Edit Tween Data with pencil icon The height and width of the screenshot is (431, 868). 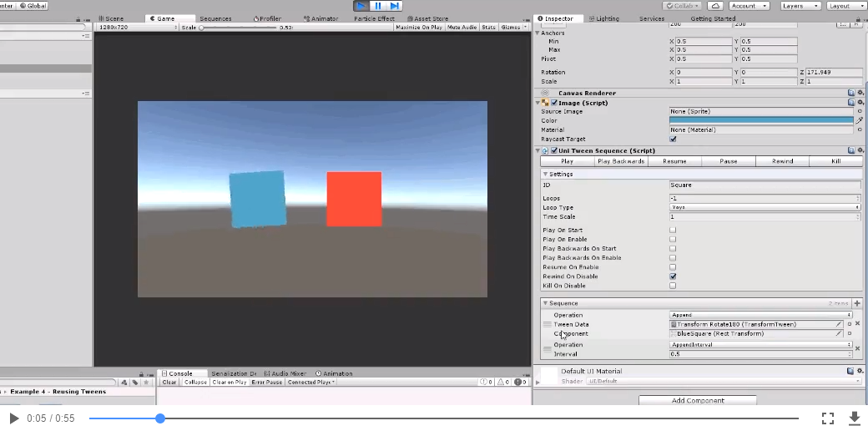(839, 324)
